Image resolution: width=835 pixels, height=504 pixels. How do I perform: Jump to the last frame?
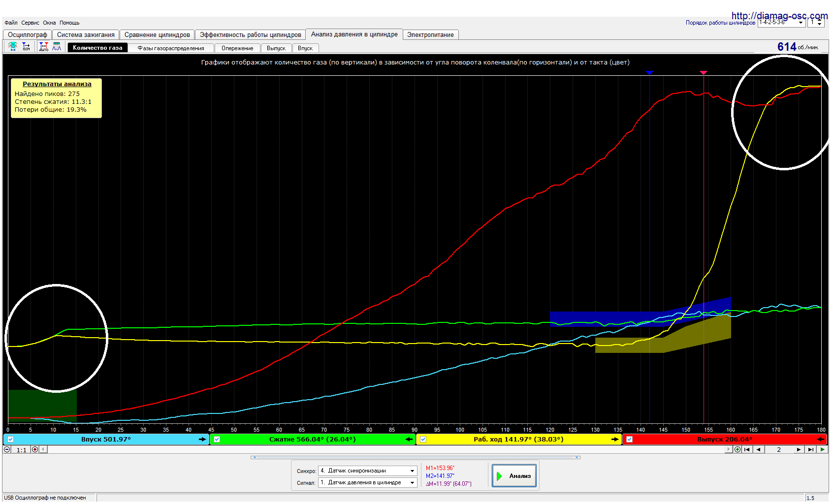(x=810, y=449)
